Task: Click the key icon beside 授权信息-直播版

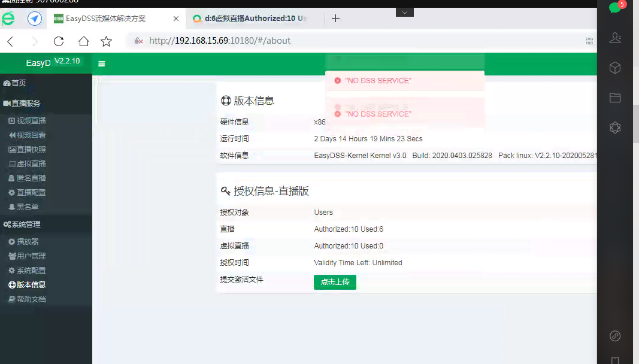Action: pyautogui.click(x=225, y=191)
